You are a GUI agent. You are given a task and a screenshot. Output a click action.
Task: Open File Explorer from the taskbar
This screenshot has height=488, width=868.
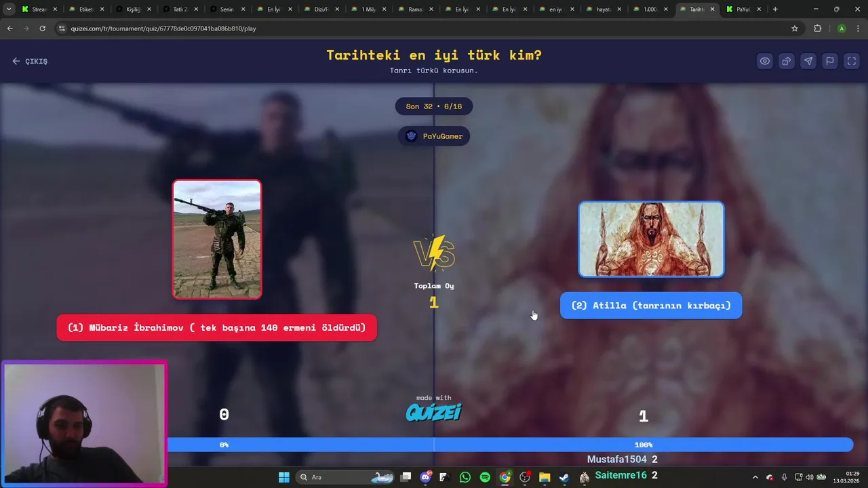(545, 477)
